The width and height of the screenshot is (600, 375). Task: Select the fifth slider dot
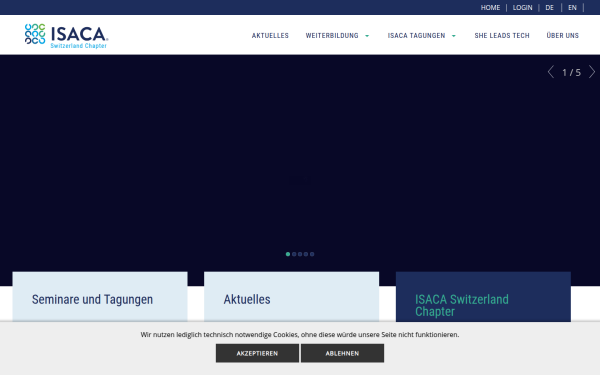click(312, 254)
